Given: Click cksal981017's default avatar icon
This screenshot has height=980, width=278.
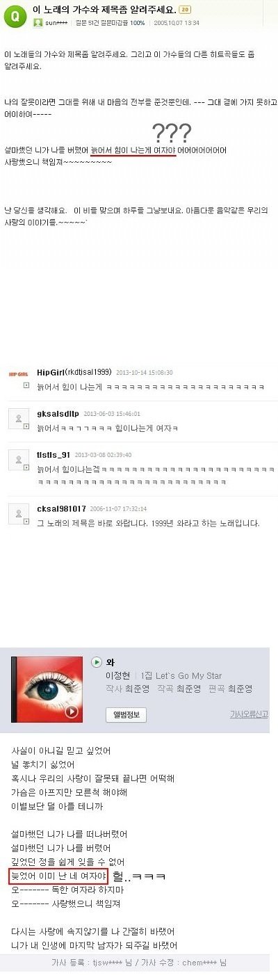Looking at the screenshot, I should (17, 513).
